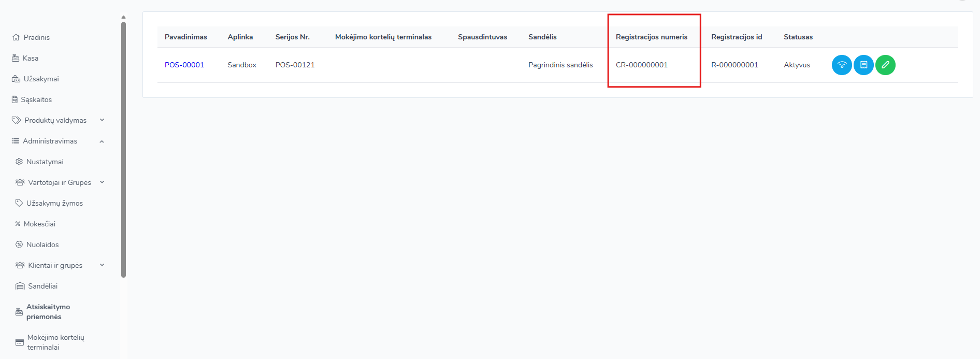Viewport: 980px width, 359px height.
Task: Select Sandėliai in the sidebar
Action: pyautogui.click(x=42, y=286)
